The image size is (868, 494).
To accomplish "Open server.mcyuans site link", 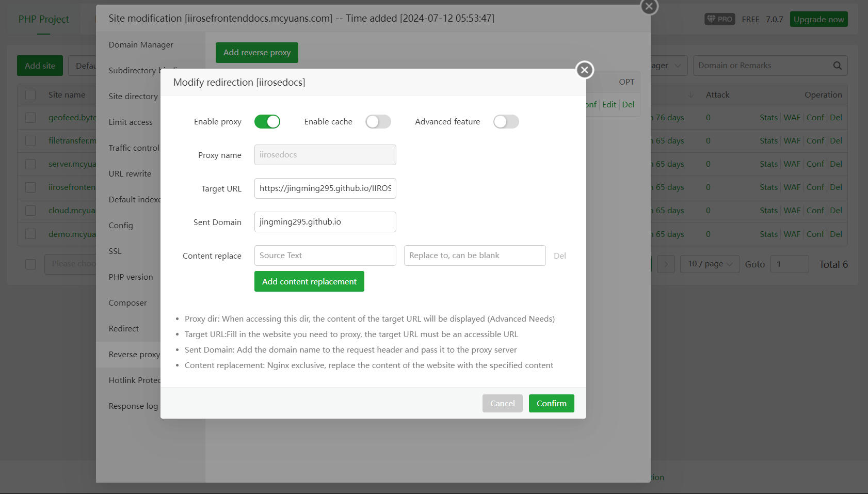I will pyautogui.click(x=72, y=164).
